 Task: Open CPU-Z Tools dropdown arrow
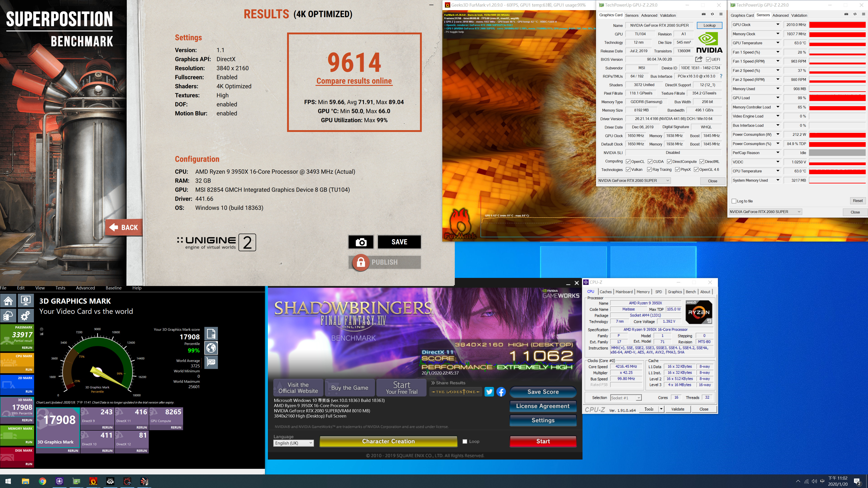[661, 409]
